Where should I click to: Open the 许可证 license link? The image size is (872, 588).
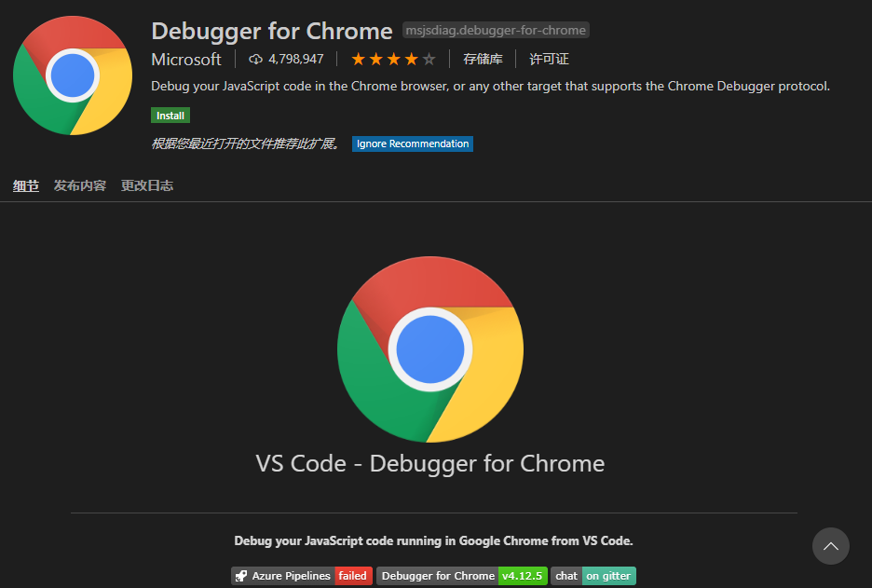click(549, 60)
